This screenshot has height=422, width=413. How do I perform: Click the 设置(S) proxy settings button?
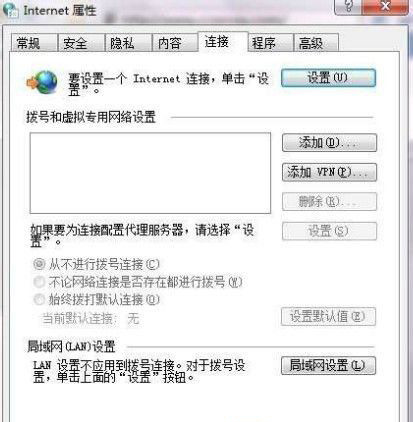329,231
